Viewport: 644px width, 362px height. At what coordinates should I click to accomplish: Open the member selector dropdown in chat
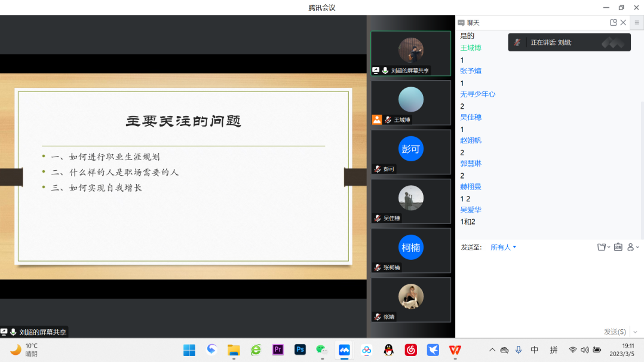tap(631, 247)
